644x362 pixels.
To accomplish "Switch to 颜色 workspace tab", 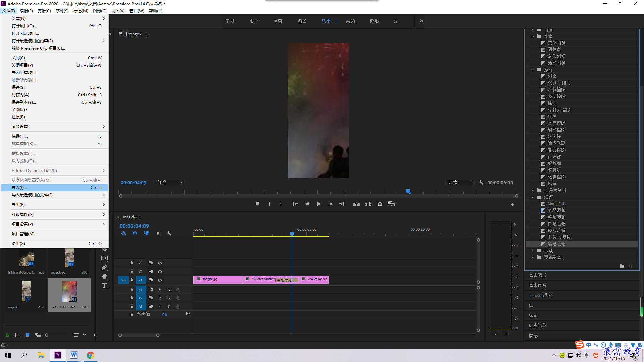I will [x=302, y=21].
